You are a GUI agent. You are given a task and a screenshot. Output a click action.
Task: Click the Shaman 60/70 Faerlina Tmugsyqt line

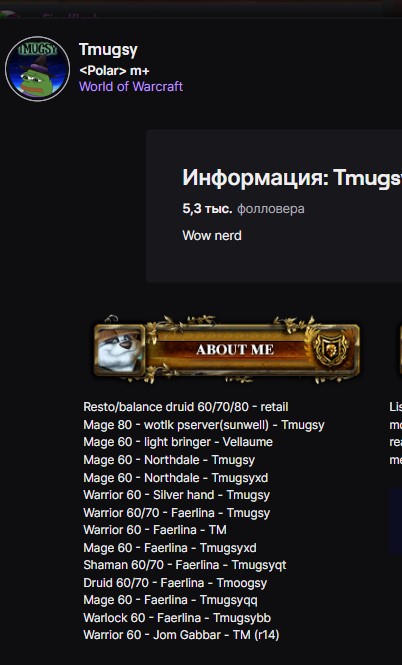185,565
